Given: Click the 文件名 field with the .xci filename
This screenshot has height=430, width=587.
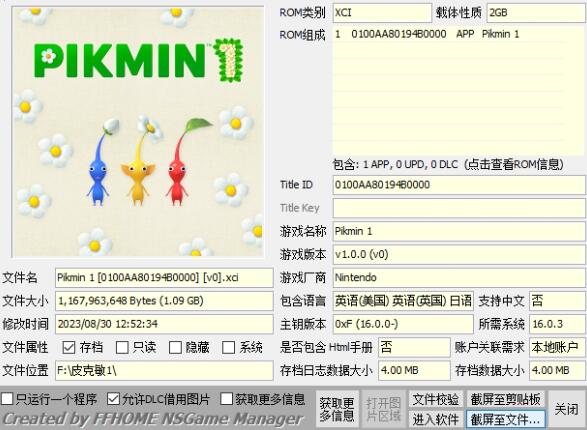Looking at the screenshot, I should point(164,278).
